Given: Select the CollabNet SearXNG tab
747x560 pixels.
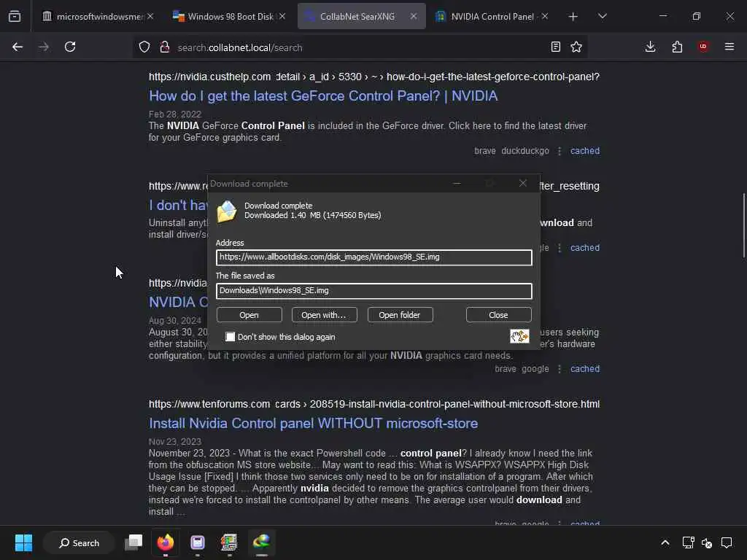Looking at the screenshot, I should click(362, 16).
